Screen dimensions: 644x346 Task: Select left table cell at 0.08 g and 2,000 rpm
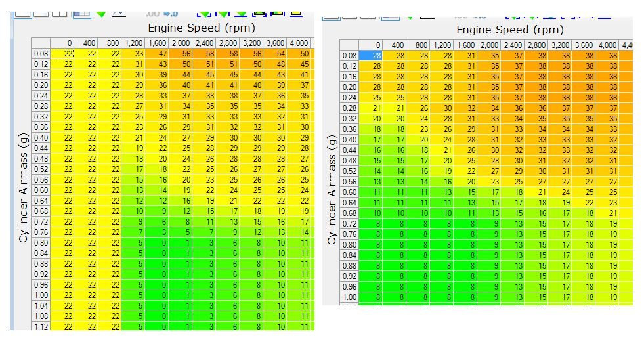(181, 53)
